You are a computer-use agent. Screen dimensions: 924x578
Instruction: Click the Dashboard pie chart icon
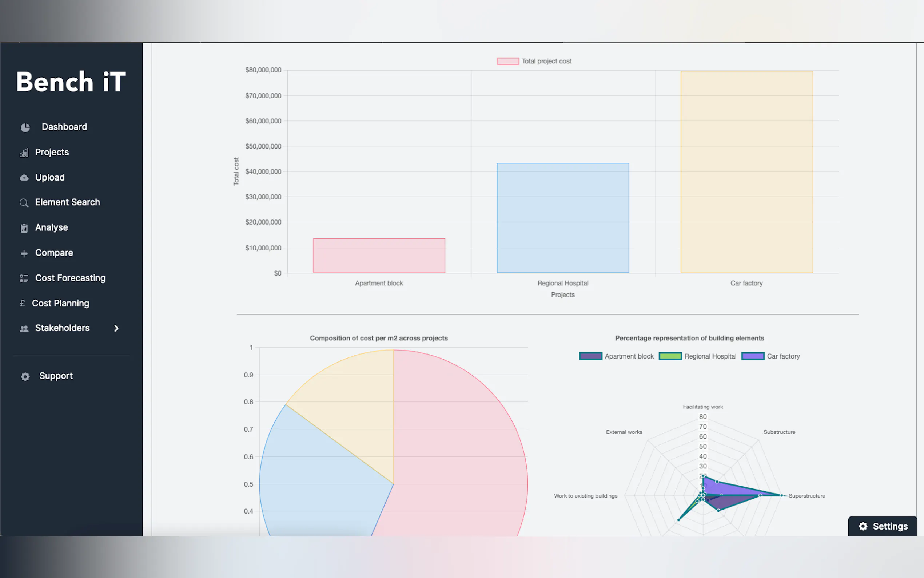[x=25, y=127]
